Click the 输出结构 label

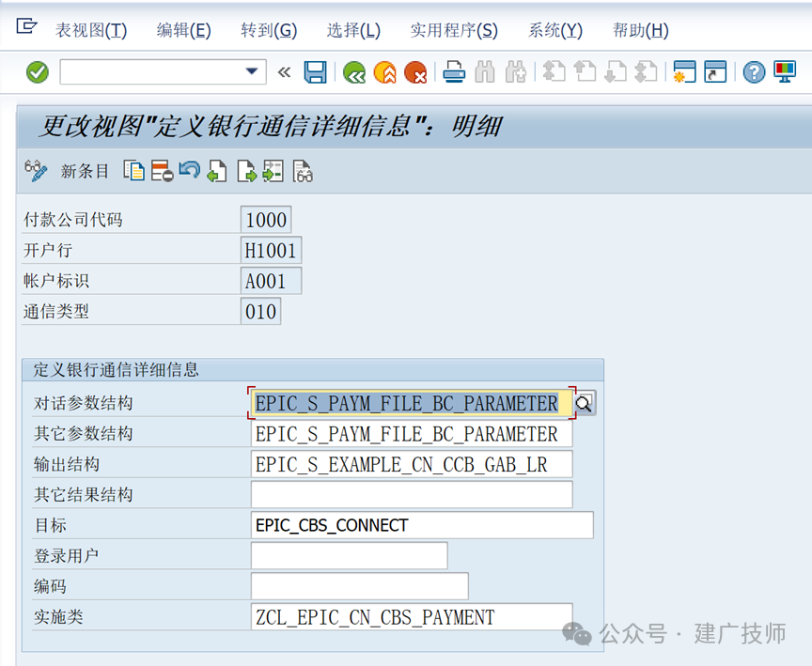(x=67, y=464)
